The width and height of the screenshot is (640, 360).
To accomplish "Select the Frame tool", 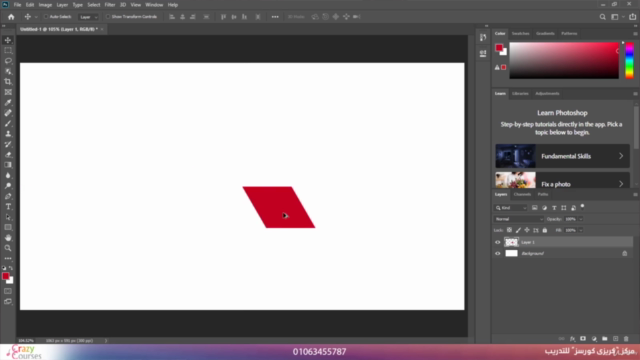I will pyautogui.click(x=8, y=92).
